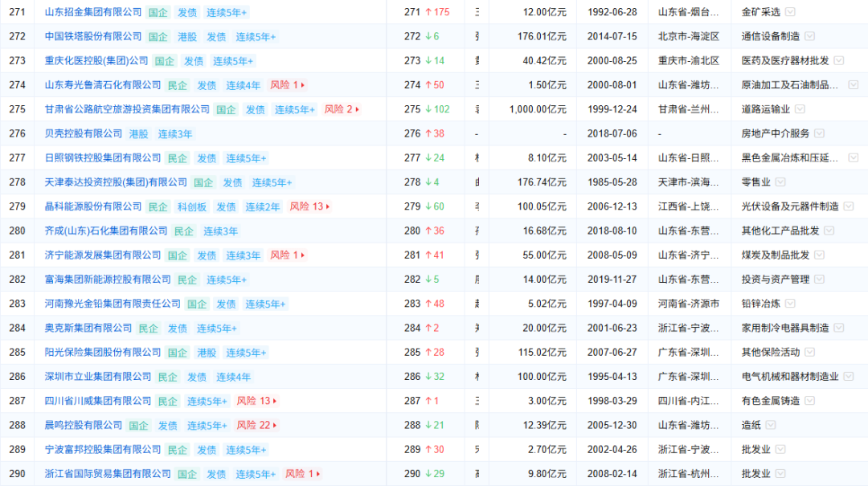The width and height of the screenshot is (868, 486).
Task: Expand dropdown for 批发业 in row 290
Action: click(x=780, y=474)
